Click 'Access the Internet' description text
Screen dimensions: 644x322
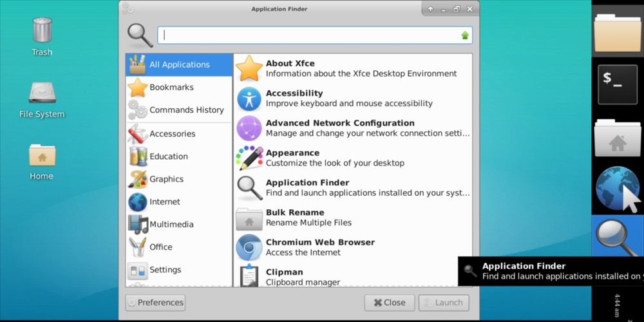tap(303, 252)
